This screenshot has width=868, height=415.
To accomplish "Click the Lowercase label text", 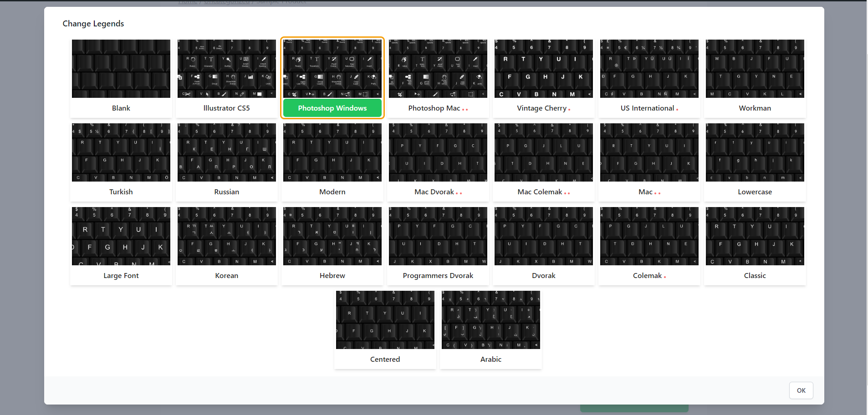I will (x=755, y=192).
